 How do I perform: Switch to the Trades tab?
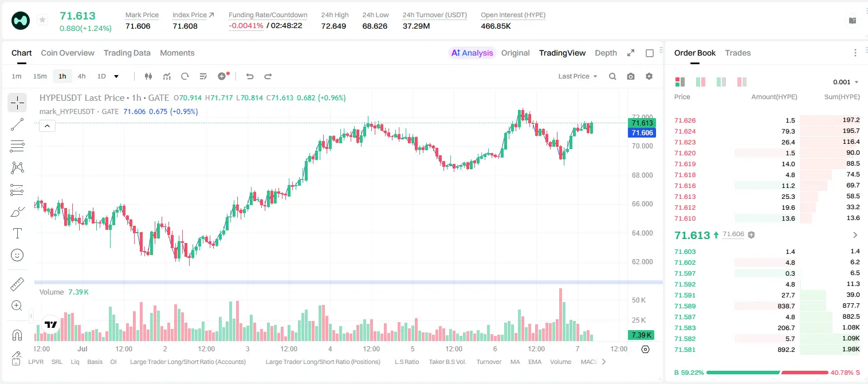[x=737, y=53]
